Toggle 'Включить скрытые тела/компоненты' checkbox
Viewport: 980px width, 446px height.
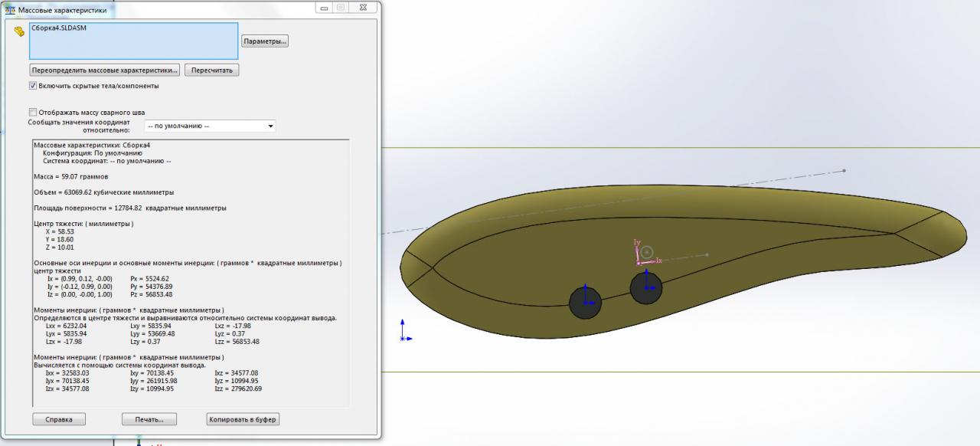coord(33,86)
